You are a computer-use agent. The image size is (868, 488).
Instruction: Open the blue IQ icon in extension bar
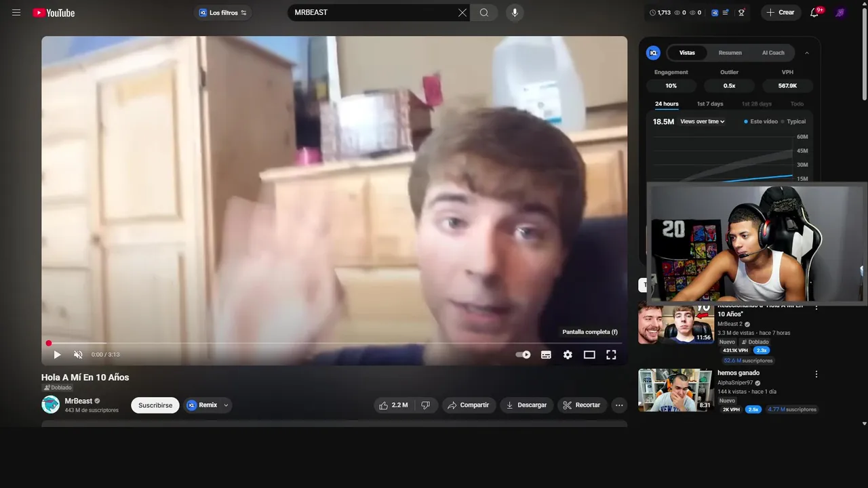(x=715, y=13)
